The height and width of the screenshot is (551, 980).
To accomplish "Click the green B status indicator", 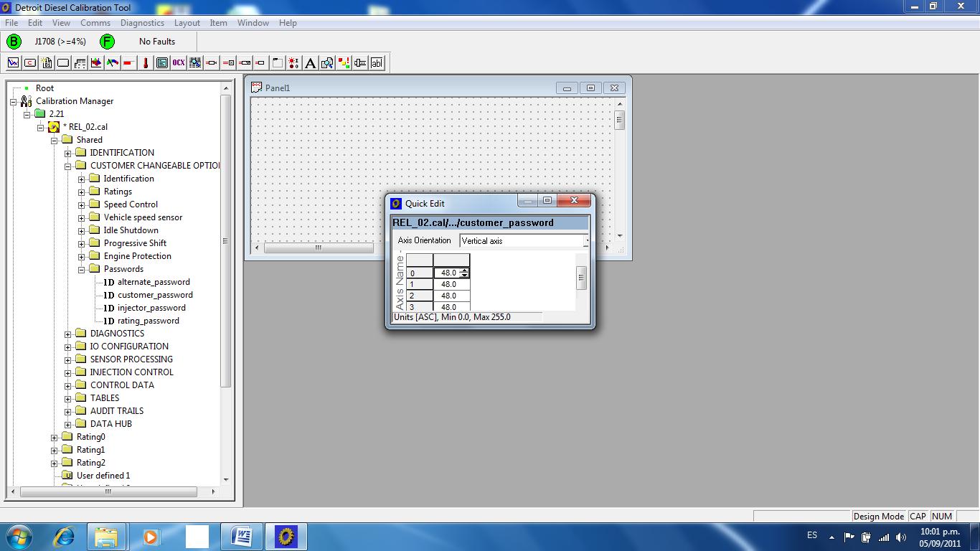I will [x=14, y=42].
